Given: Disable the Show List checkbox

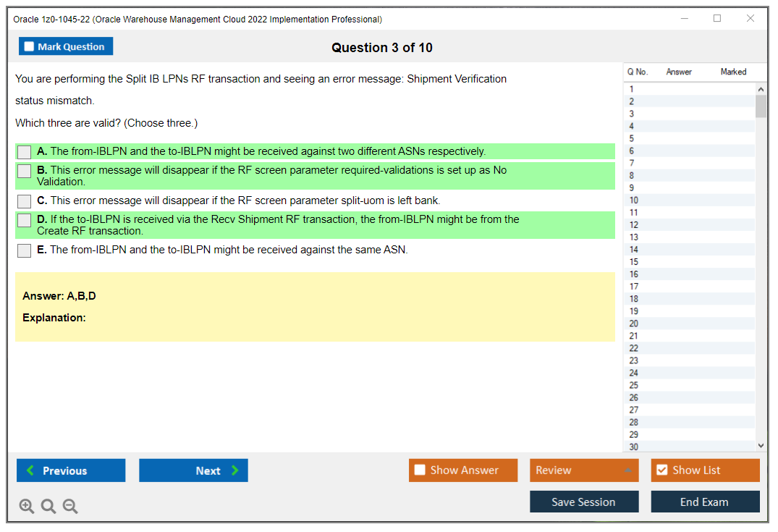Looking at the screenshot, I should coord(661,470).
